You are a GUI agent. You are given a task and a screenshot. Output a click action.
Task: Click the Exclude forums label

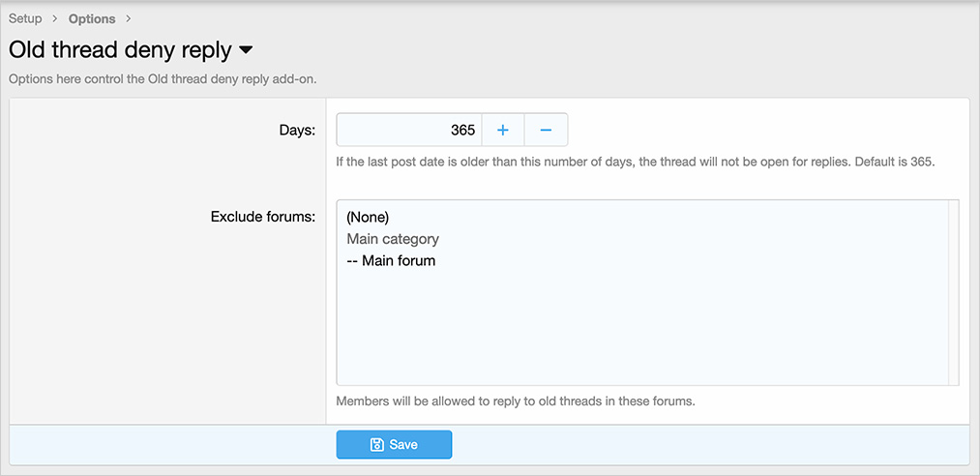pyautogui.click(x=263, y=217)
